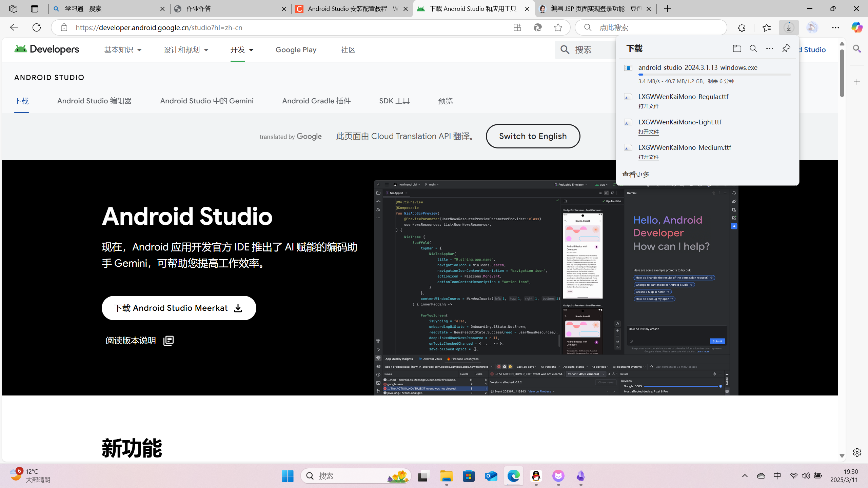Open sidebar settings gear icon
The image size is (868, 488).
click(857, 452)
